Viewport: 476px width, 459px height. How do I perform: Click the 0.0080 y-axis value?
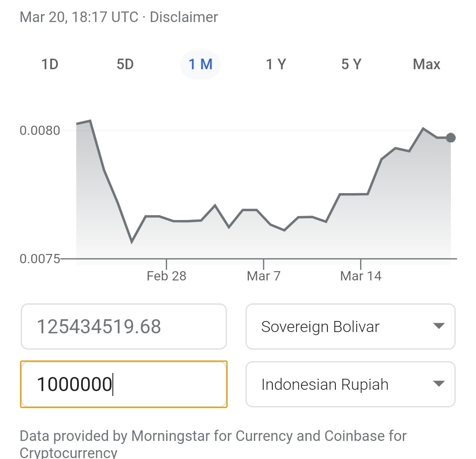[x=40, y=131]
